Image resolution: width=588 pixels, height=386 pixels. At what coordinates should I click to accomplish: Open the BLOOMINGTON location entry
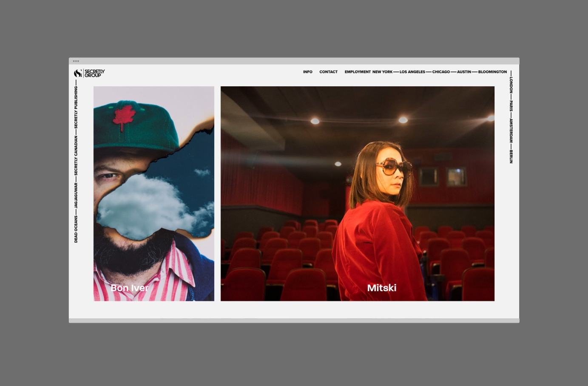(x=492, y=72)
